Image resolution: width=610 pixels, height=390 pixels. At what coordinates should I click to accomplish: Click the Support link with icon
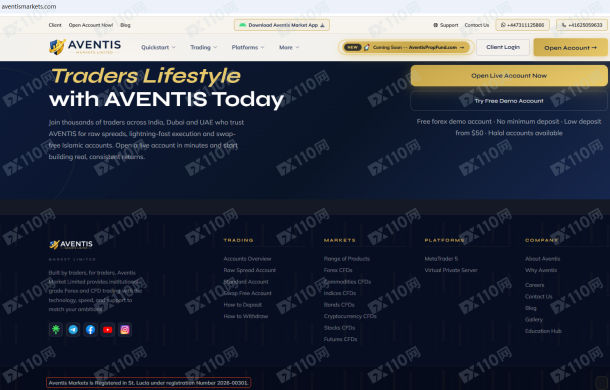[446, 25]
